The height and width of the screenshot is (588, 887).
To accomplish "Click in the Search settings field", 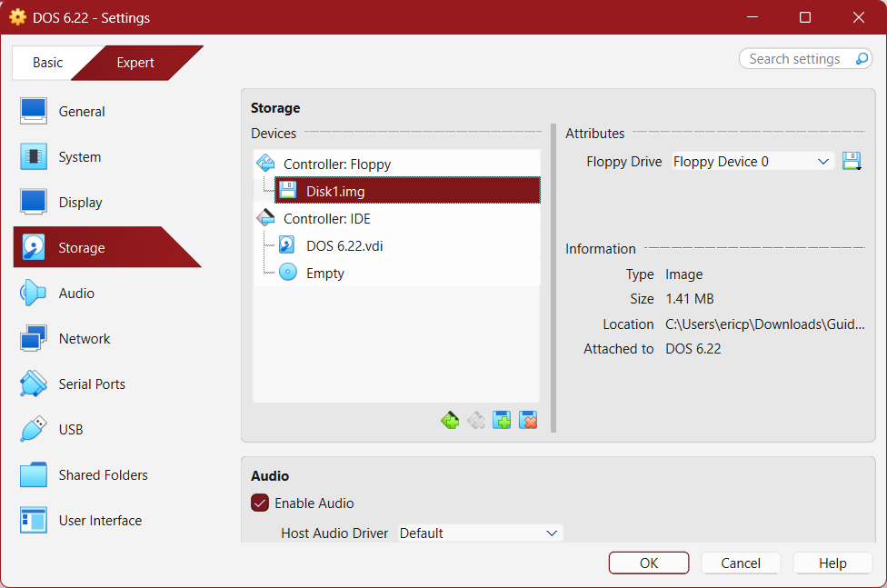I will (x=795, y=59).
